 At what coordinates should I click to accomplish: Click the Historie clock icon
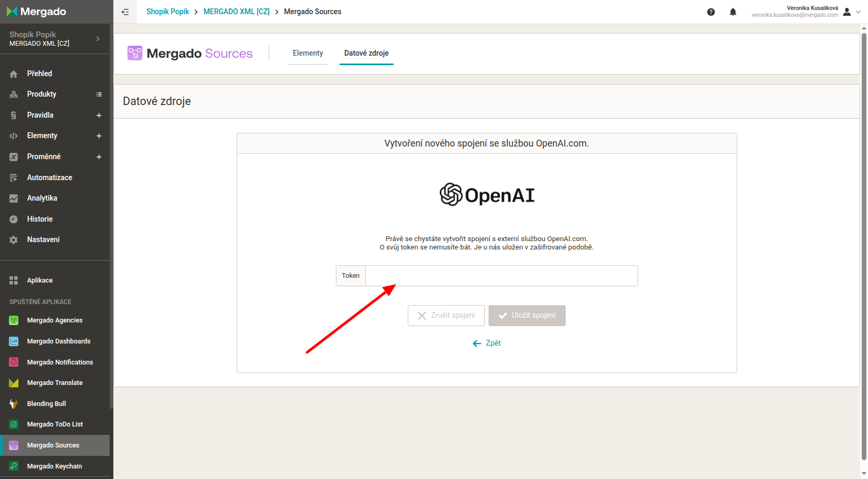14,219
